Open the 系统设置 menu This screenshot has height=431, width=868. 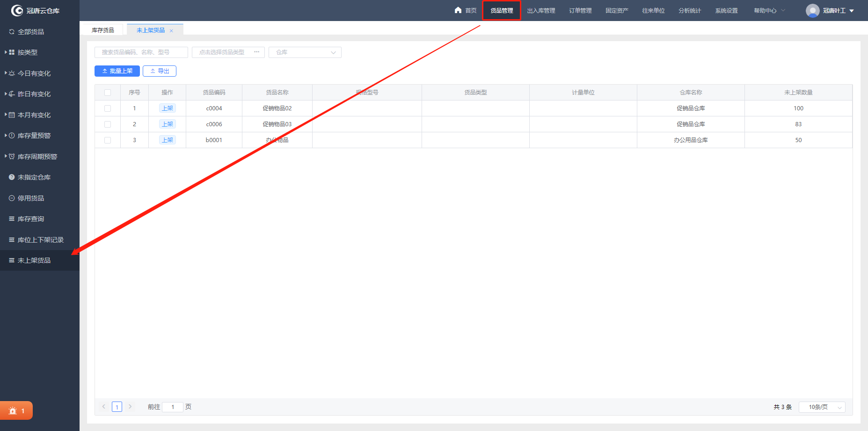726,10
